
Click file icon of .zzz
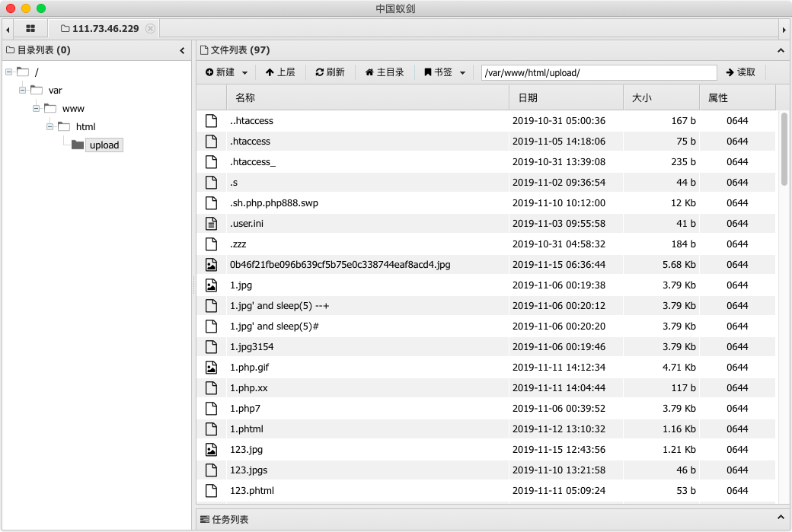211,244
